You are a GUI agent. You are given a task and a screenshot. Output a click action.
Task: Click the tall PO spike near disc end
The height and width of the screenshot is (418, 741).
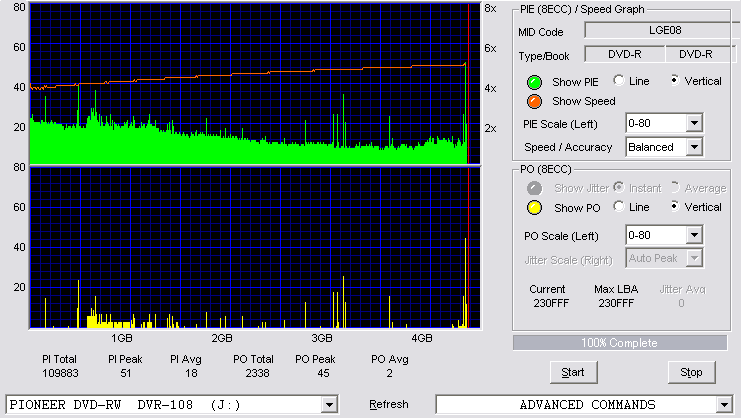pos(465,282)
